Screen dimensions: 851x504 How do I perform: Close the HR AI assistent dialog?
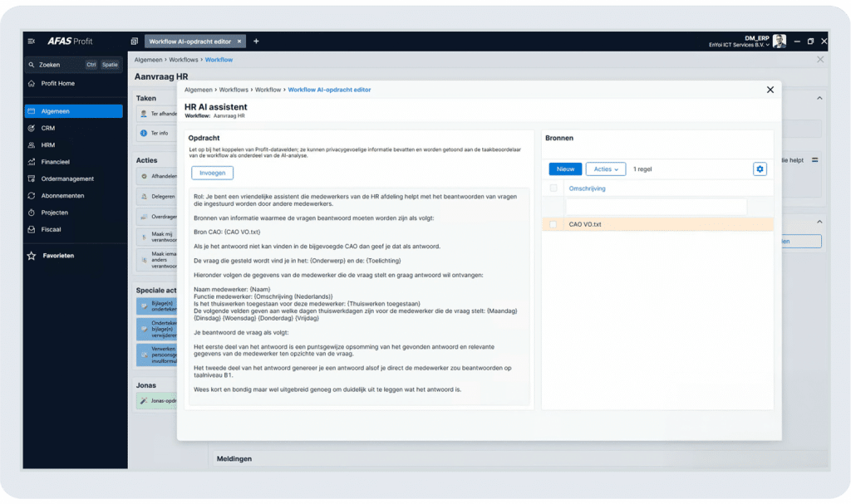pyautogui.click(x=770, y=90)
